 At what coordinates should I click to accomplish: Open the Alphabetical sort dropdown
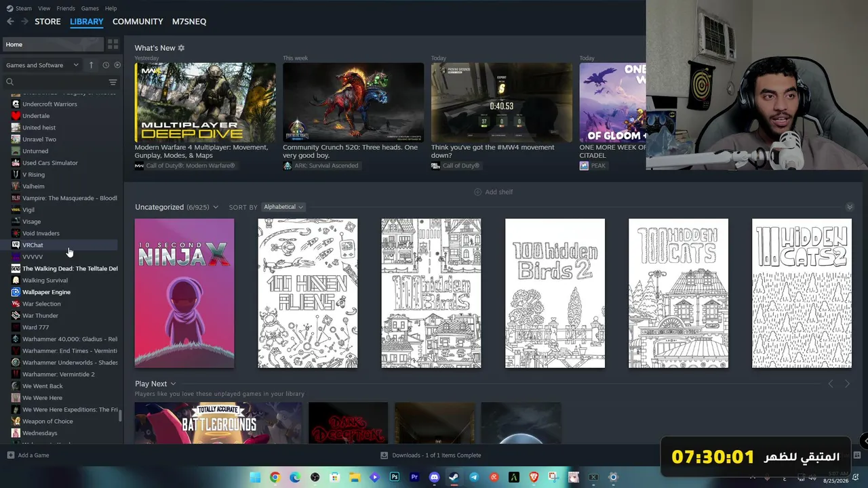pos(283,207)
